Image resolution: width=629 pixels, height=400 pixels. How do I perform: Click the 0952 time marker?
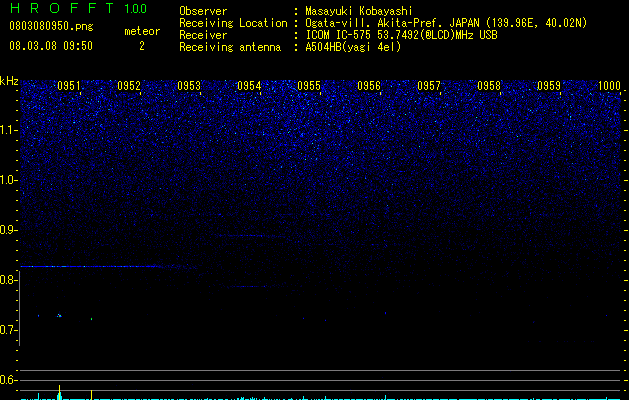(129, 86)
